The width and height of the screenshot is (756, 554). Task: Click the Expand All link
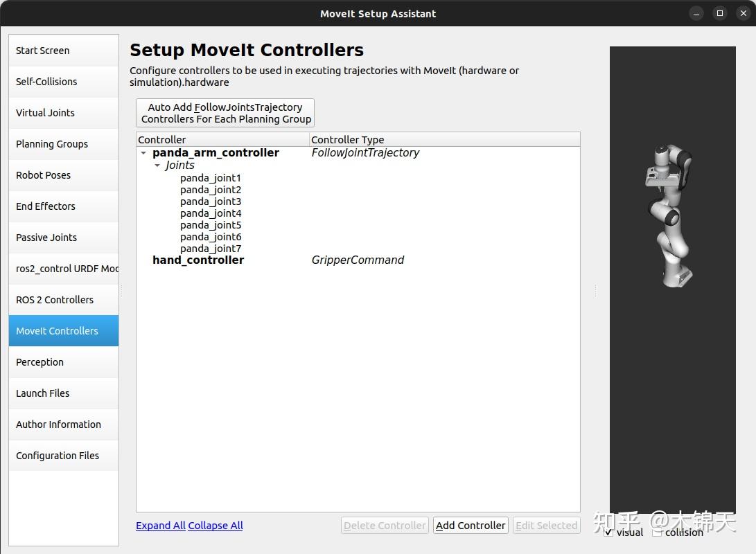coord(160,526)
